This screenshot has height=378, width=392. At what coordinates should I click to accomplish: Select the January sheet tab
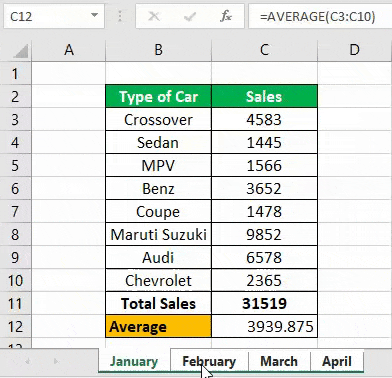(134, 361)
